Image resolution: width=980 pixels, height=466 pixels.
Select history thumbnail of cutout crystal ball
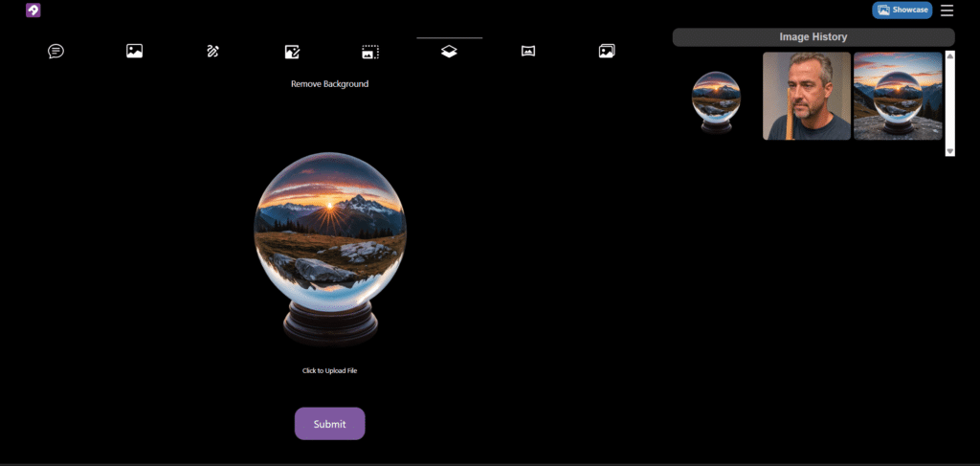click(x=716, y=96)
